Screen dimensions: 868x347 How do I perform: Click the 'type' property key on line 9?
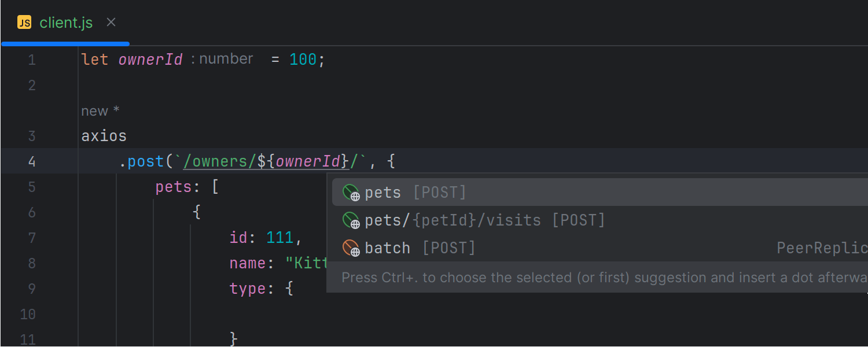click(x=248, y=289)
